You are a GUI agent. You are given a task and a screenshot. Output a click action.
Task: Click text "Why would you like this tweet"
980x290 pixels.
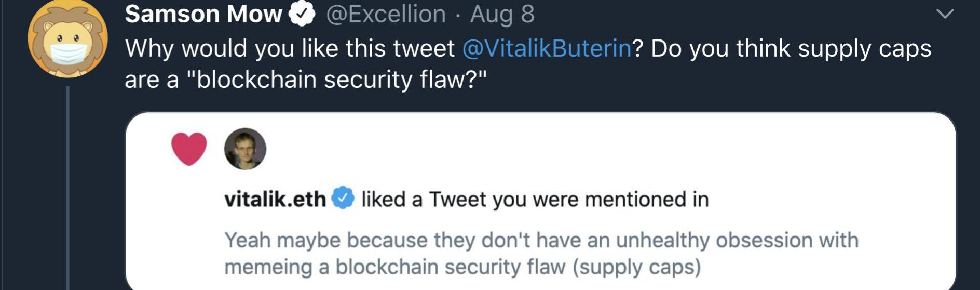pyautogui.click(x=290, y=48)
